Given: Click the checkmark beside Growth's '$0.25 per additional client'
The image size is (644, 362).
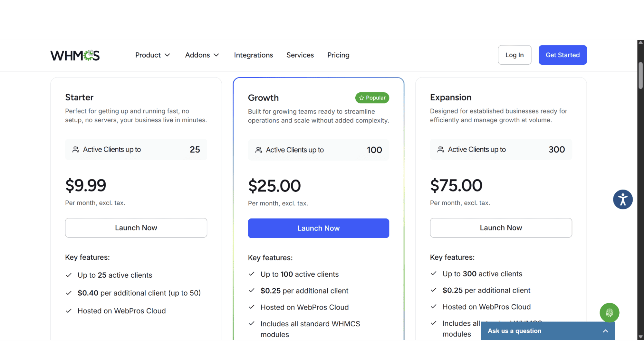Looking at the screenshot, I should (252, 291).
